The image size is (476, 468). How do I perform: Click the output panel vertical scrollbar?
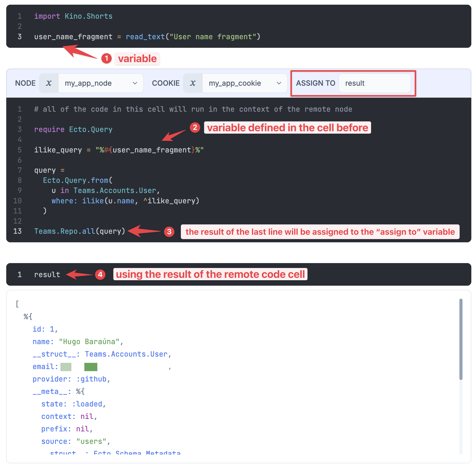click(x=461, y=339)
